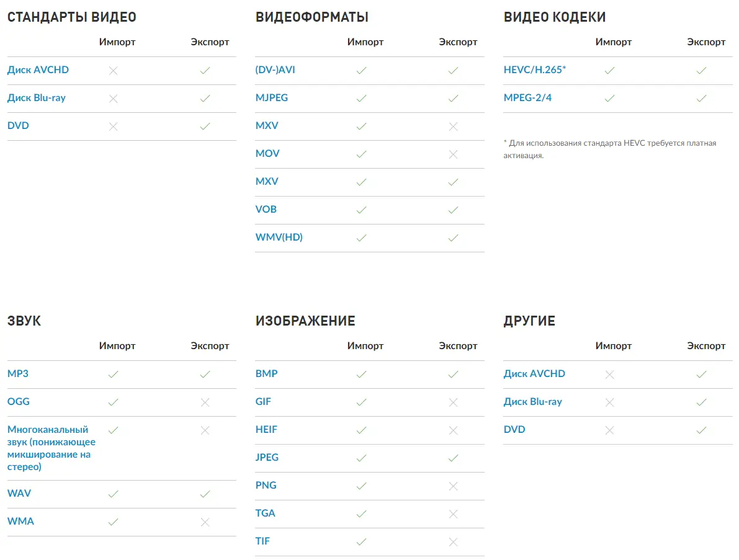739x560 pixels.
Task: Click the export cross icon for GIF
Action: pos(453,402)
